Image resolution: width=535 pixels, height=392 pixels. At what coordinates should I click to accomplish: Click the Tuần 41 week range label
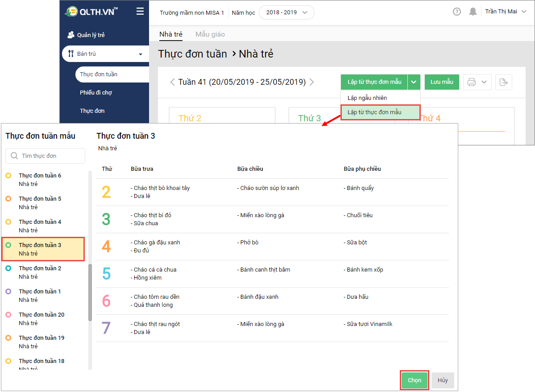point(242,82)
